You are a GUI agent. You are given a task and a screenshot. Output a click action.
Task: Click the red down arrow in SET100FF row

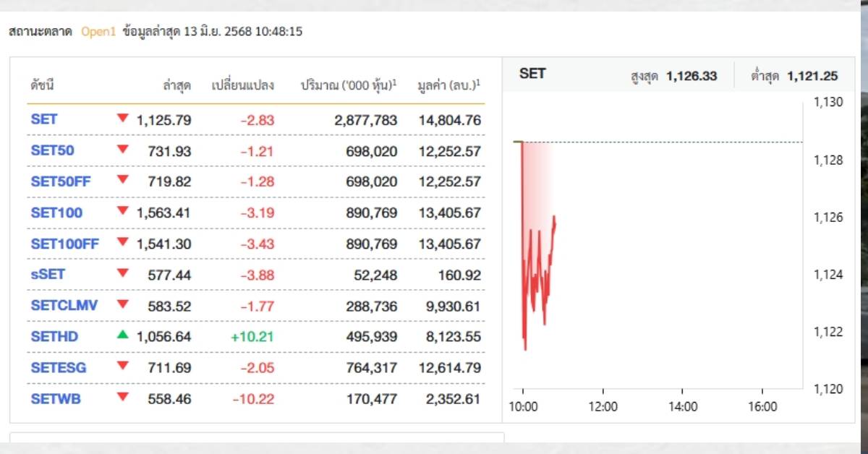pyautogui.click(x=122, y=242)
